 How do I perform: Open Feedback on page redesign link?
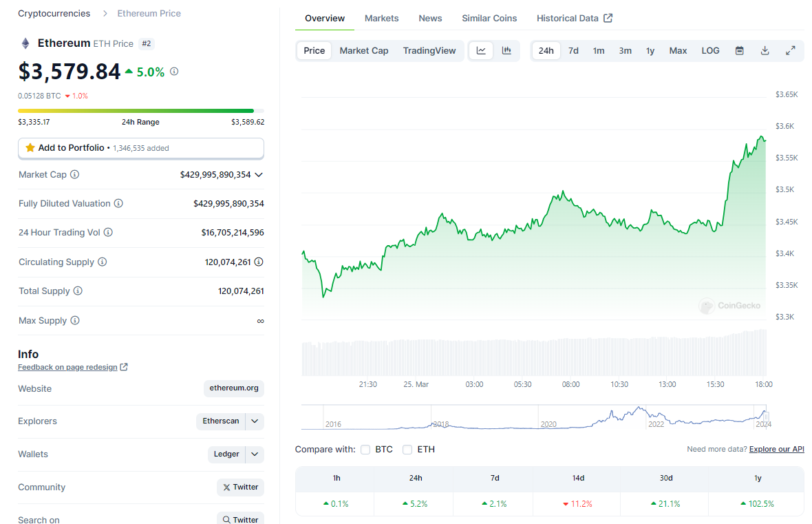tap(68, 367)
